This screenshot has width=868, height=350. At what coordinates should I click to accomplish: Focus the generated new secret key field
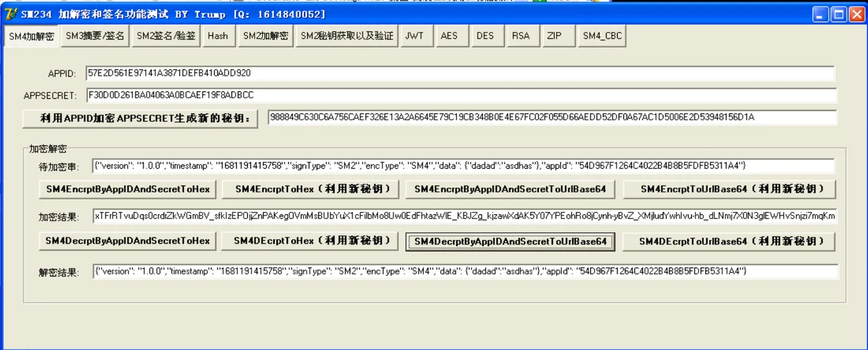click(x=552, y=118)
